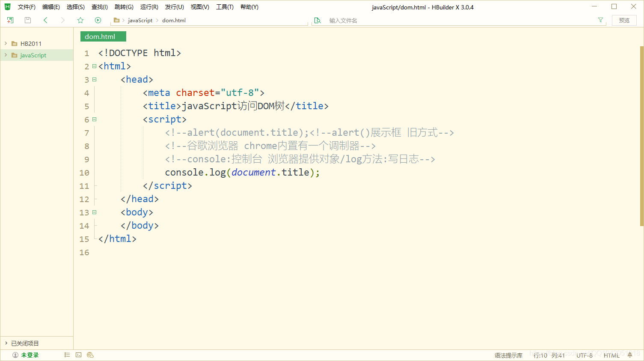Go forward with the right arrow icon
644x361 pixels.
click(x=63, y=20)
